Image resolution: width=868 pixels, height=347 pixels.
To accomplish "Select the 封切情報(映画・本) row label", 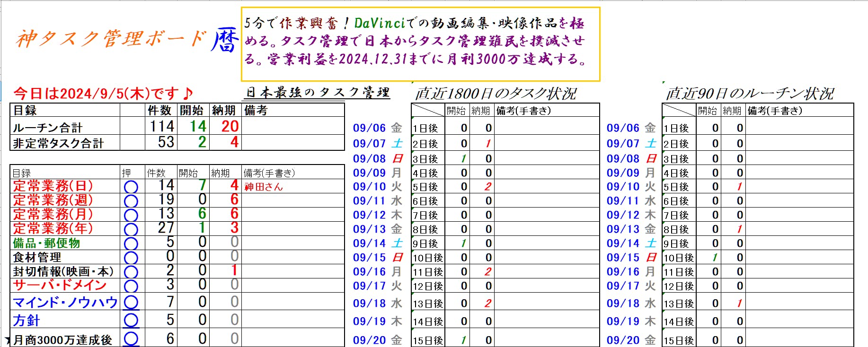I will coord(63,271).
